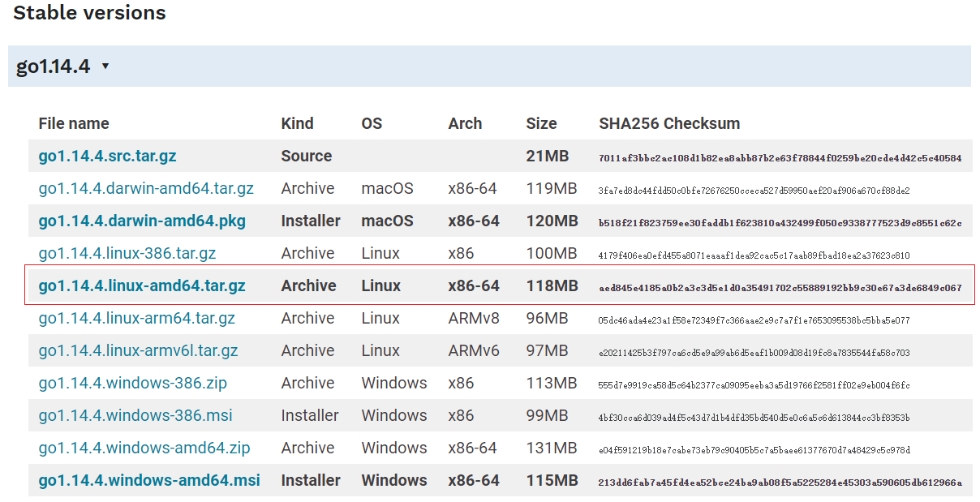
Task: Download go1.14.4.windows-386.zip
Action: tap(133, 383)
